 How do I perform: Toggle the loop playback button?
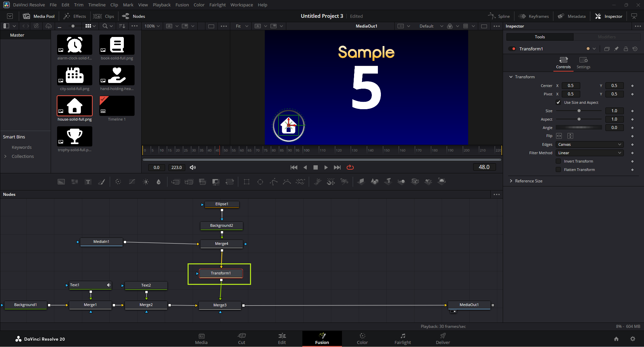[350, 167]
